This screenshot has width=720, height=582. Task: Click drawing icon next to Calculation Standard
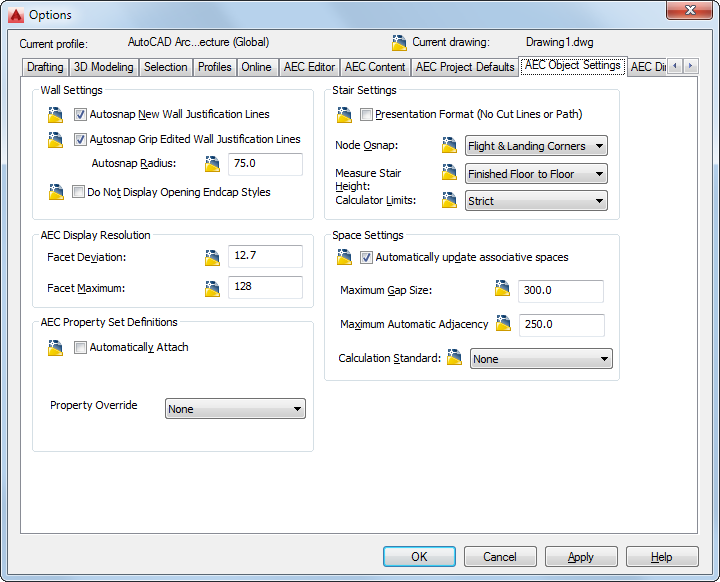tap(454, 357)
